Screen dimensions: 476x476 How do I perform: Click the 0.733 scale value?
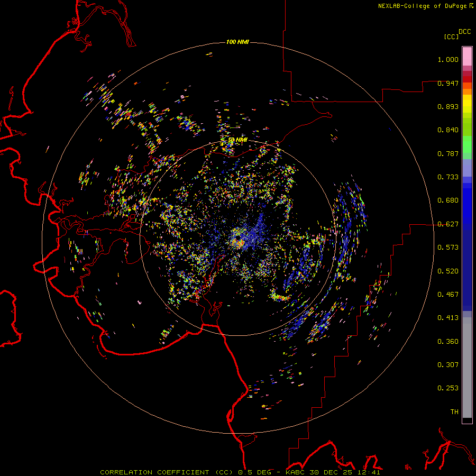coord(448,177)
